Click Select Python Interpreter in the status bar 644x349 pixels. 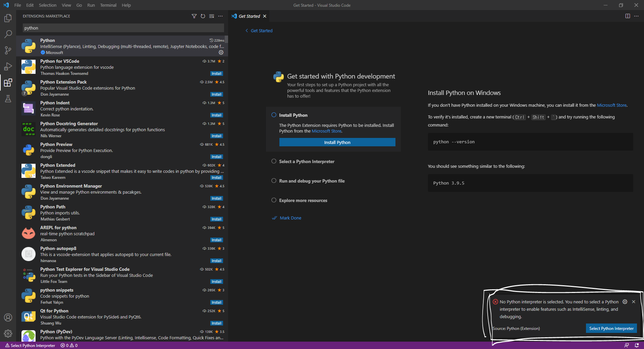[30, 345]
